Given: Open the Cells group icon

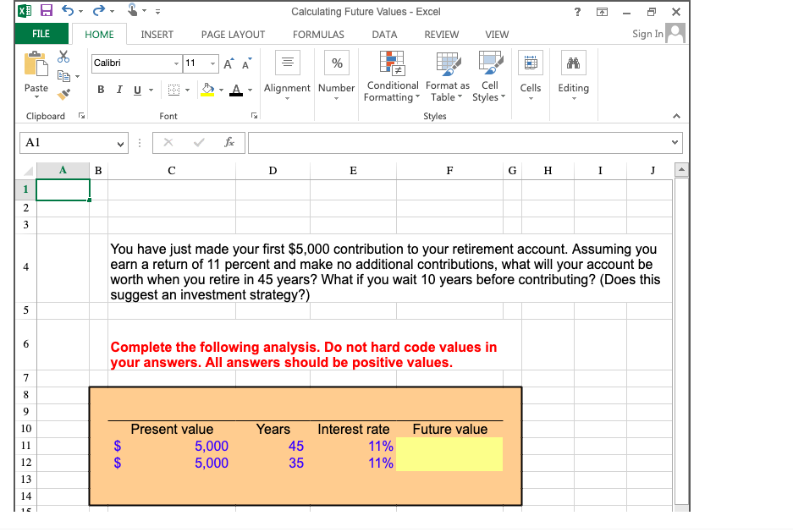Looking at the screenshot, I should (531, 63).
